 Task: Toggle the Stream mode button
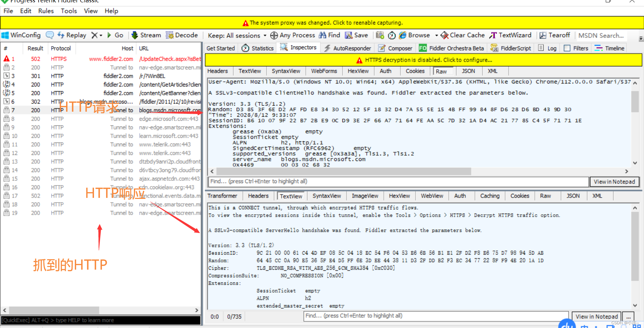click(x=146, y=35)
